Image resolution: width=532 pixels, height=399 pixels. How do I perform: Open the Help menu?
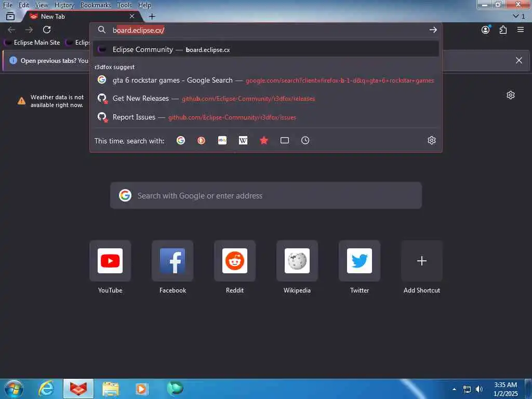144,5
